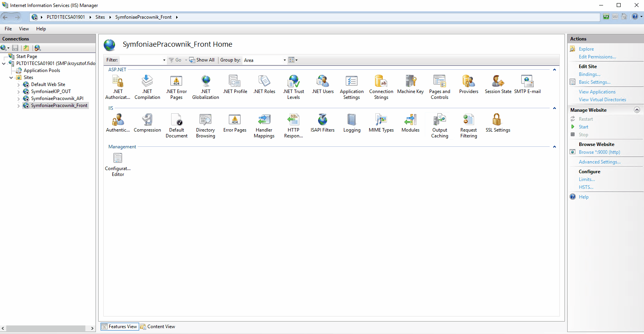This screenshot has width=644, height=334.
Task: Open SSL Settings feature
Action: pyautogui.click(x=498, y=123)
